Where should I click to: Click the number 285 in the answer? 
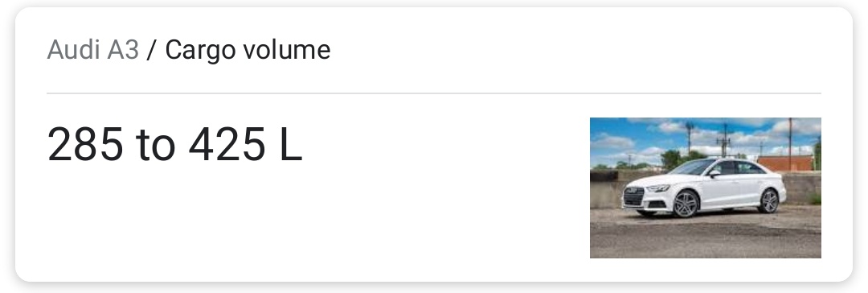(84, 144)
